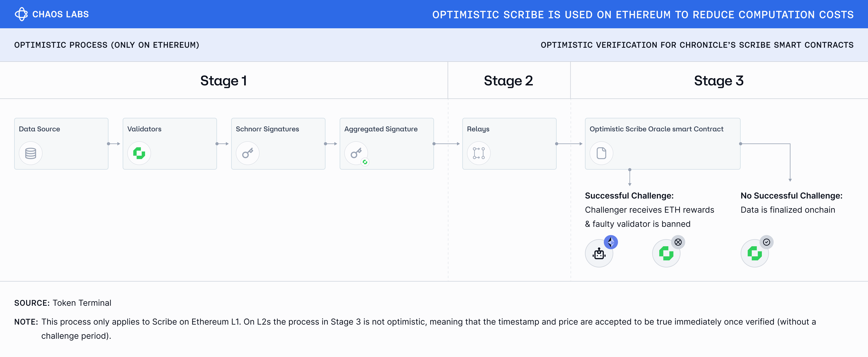Click the finalized checkmark badge

coord(767,242)
